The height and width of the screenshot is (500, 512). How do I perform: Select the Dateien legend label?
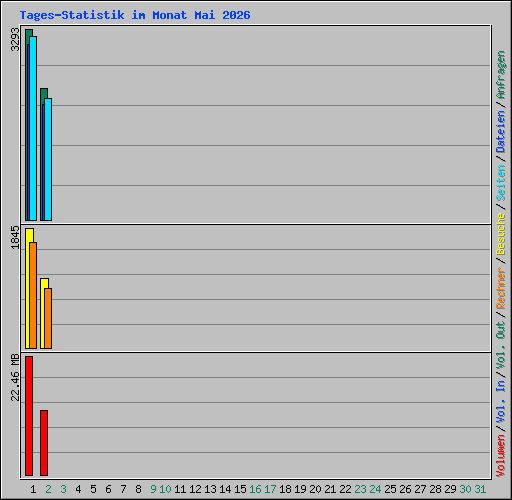[x=501, y=132]
